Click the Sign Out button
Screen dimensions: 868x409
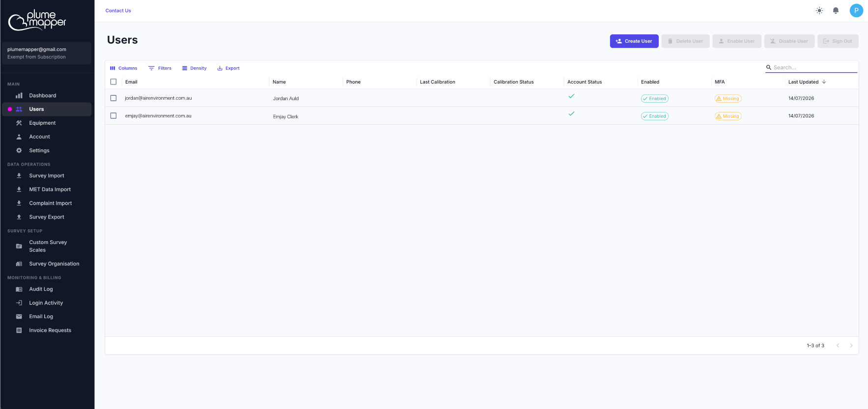(838, 41)
